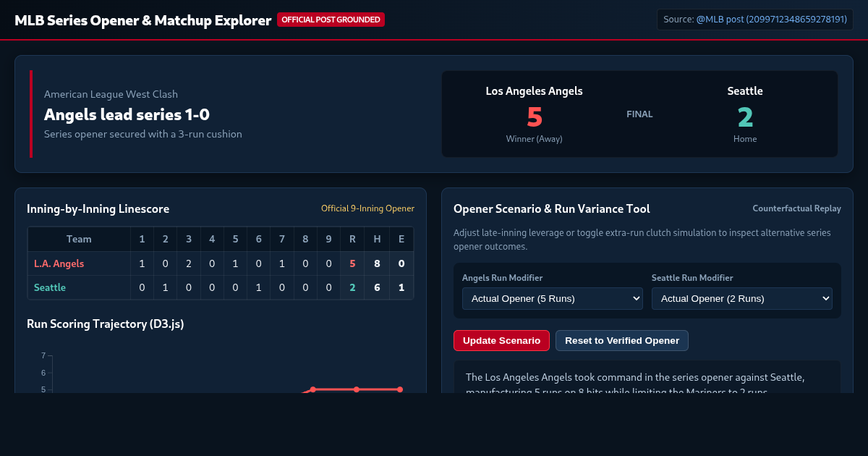Viewport: 868px width, 456px height.
Task: Click the Seattle home score 2
Action: click(745, 117)
